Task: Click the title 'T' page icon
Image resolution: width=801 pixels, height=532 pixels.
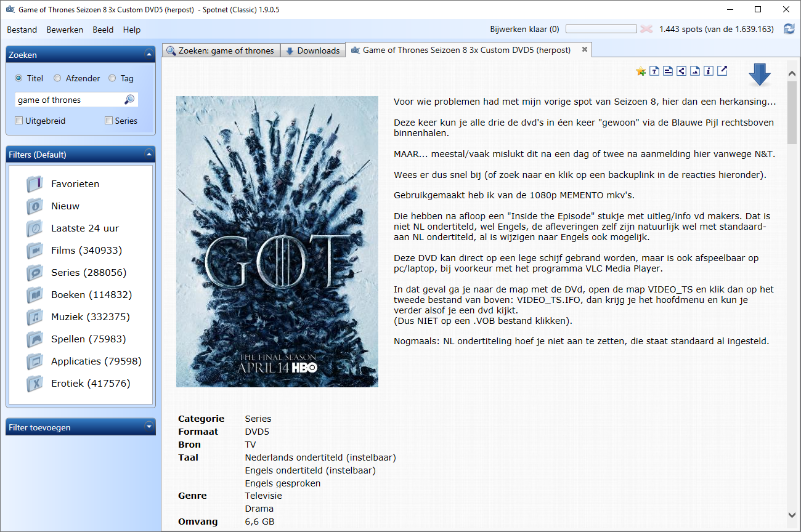Action: [654, 71]
